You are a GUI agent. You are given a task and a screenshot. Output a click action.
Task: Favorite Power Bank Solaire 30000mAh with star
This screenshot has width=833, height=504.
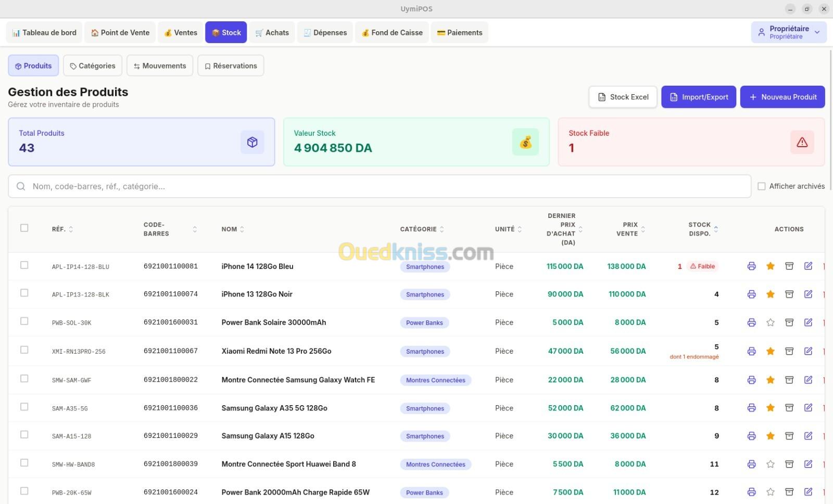[771, 322]
